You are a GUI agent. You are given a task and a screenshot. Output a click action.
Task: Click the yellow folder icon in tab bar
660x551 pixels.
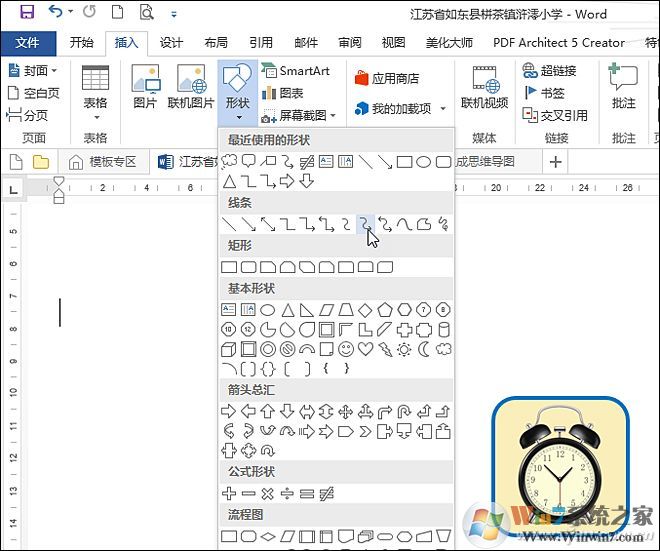tap(41, 162)
